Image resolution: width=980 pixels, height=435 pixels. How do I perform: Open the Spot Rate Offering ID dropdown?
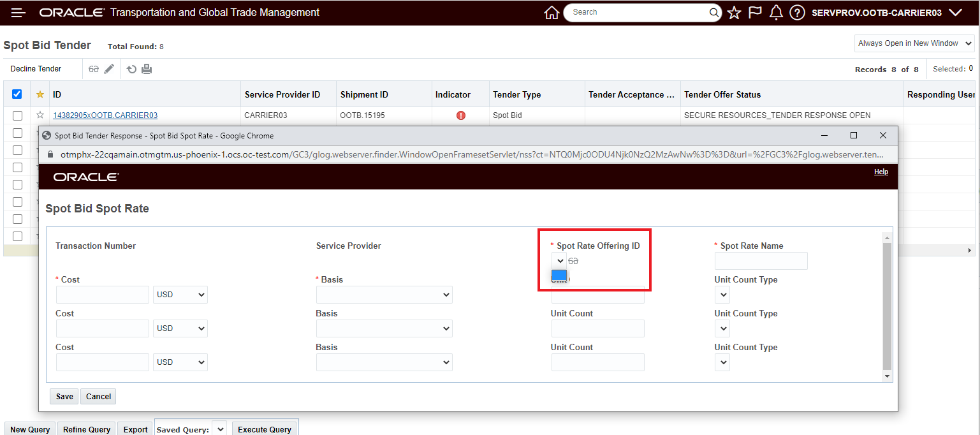[x=559, y=261]
